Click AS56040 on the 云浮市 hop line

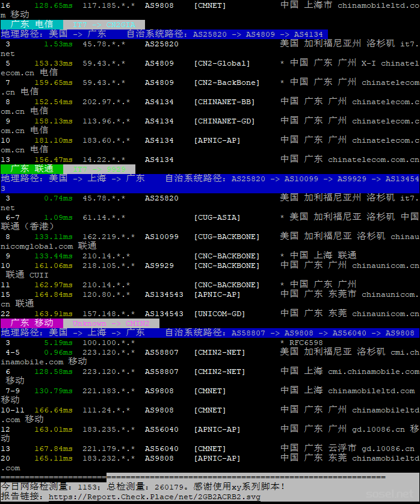161,449
